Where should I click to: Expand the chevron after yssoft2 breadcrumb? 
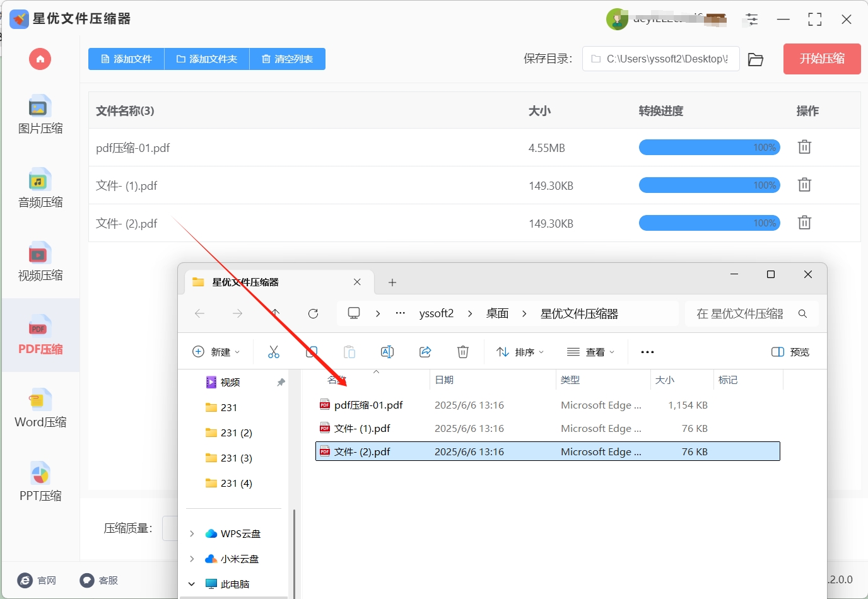click(x=470, y=313)
